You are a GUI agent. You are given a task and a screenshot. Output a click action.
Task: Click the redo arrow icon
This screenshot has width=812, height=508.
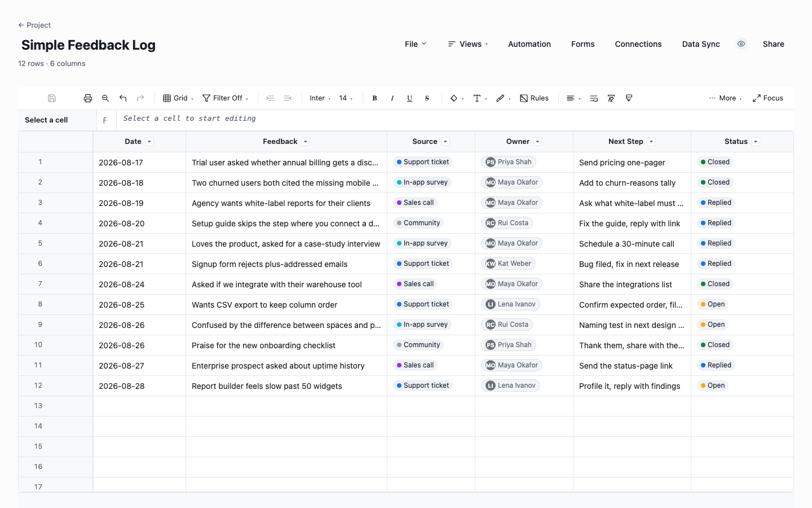[140, 98]
